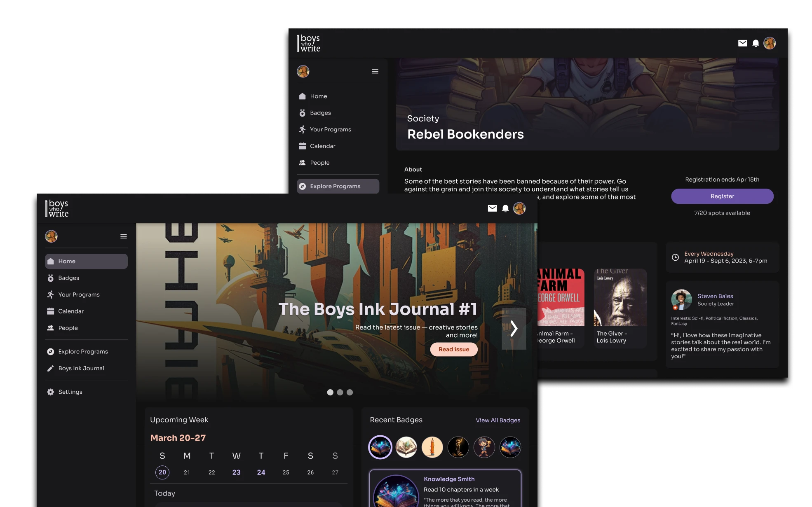Toggle the Home entry in the sidebar
The image size is (812, 507).
(x=66, y=261)
